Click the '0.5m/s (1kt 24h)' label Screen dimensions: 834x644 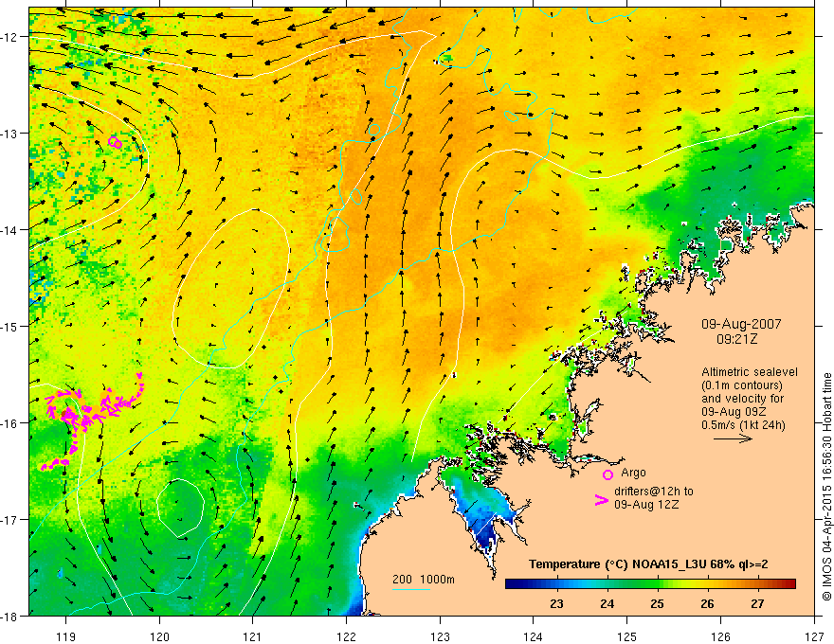(x=743, y=425)
